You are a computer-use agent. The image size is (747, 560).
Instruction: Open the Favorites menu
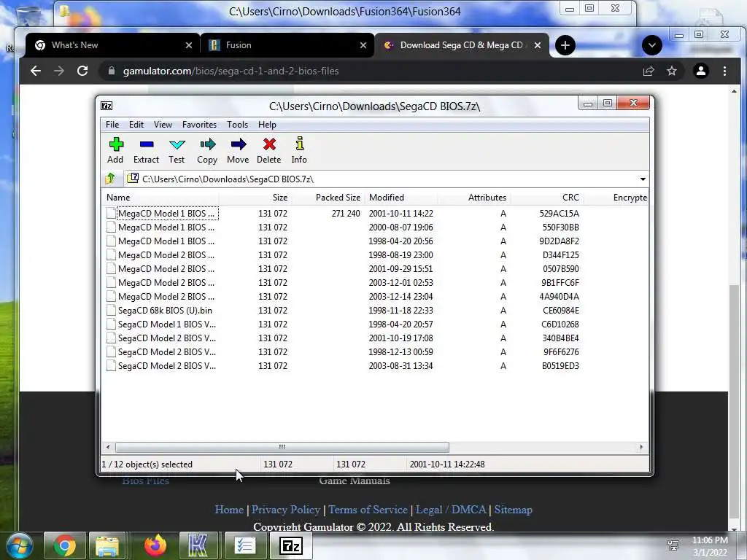click(x=199, y=124)
